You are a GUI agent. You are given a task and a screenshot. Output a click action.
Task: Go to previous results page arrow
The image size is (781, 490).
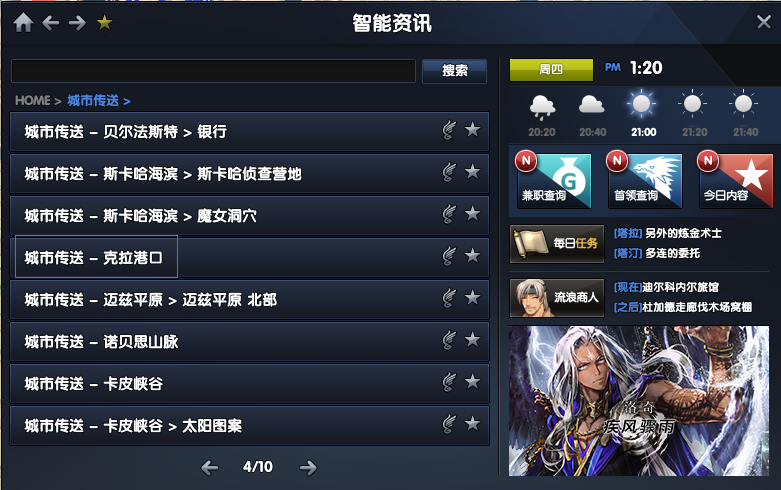(x=210, y=467)
